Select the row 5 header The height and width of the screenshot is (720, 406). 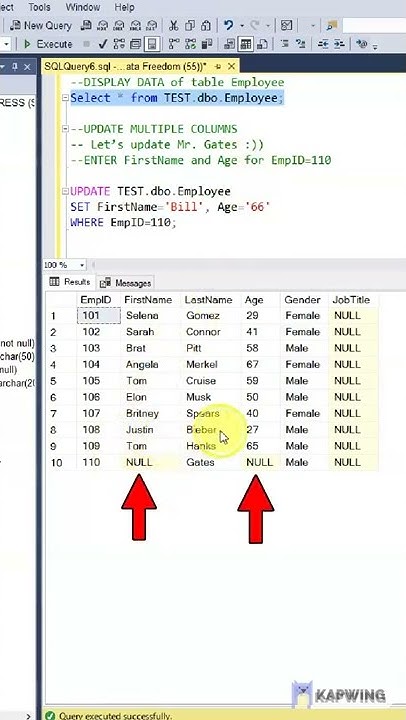pos(61,381)
